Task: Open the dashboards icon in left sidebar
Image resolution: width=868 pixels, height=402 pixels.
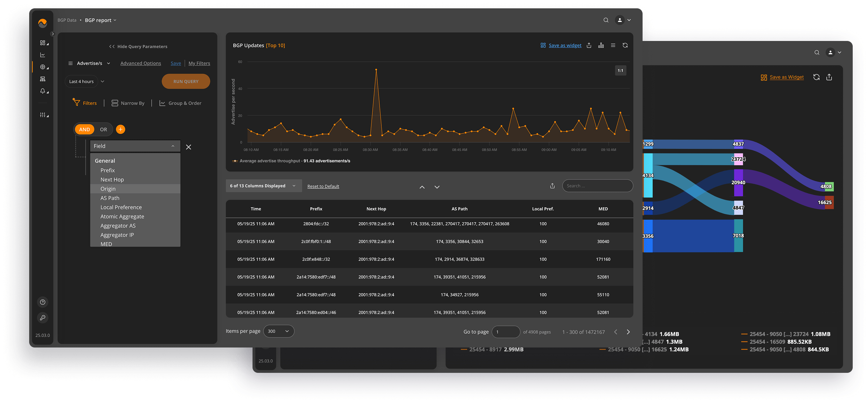Action: coord(43,43)
